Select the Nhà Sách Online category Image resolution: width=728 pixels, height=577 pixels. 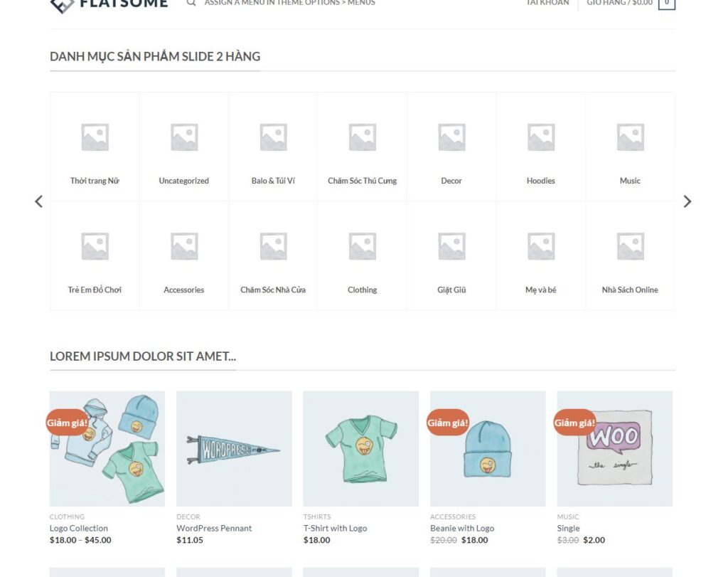pos(630,290)
